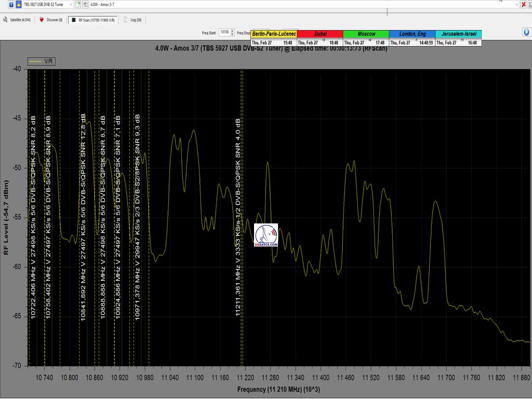Click the padlock lock icon
Screen dimensions: 532x399
(18, 4)
